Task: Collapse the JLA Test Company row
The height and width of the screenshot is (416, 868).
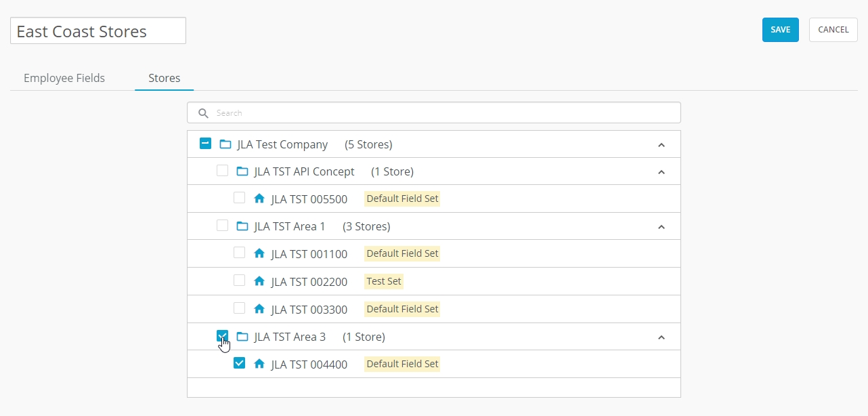Action: pyautogui.click(x=661, y=145)
